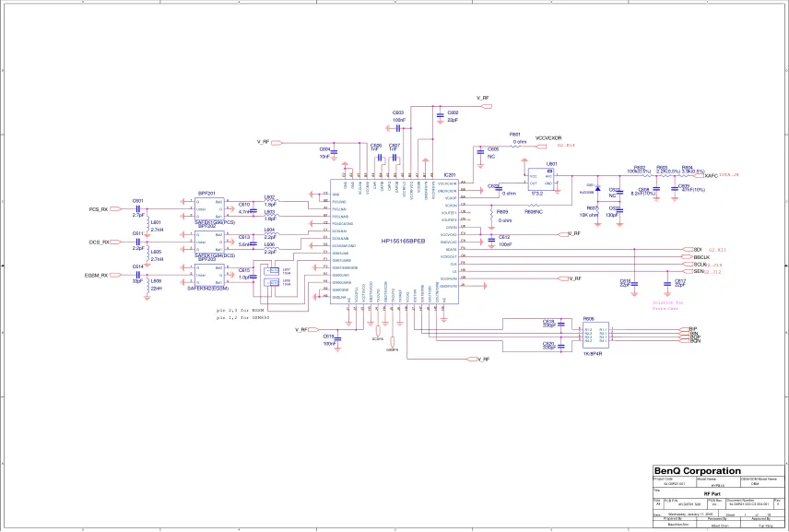Select the U601 component label
The height and width of the screenshot is (532, 789).
tap(552, 164)
